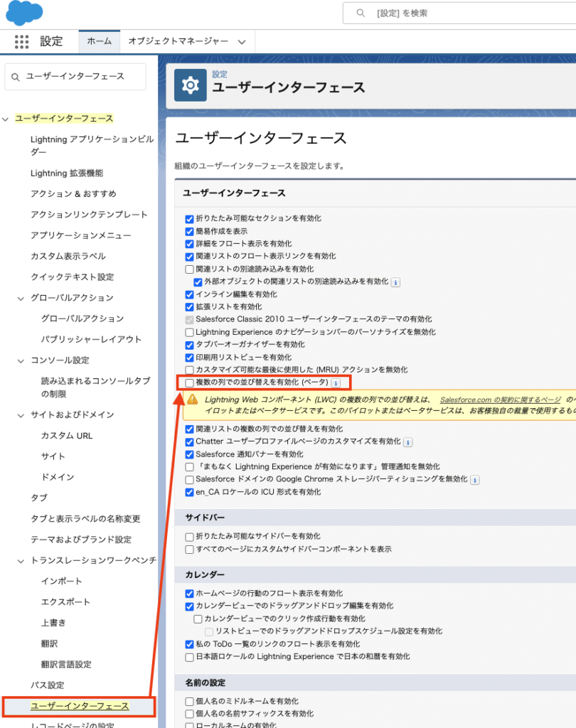This screenshot has height=728, width=576.
Task: Open the オブジェクトマネージャー tab
Action: click(x=178, y=41)
